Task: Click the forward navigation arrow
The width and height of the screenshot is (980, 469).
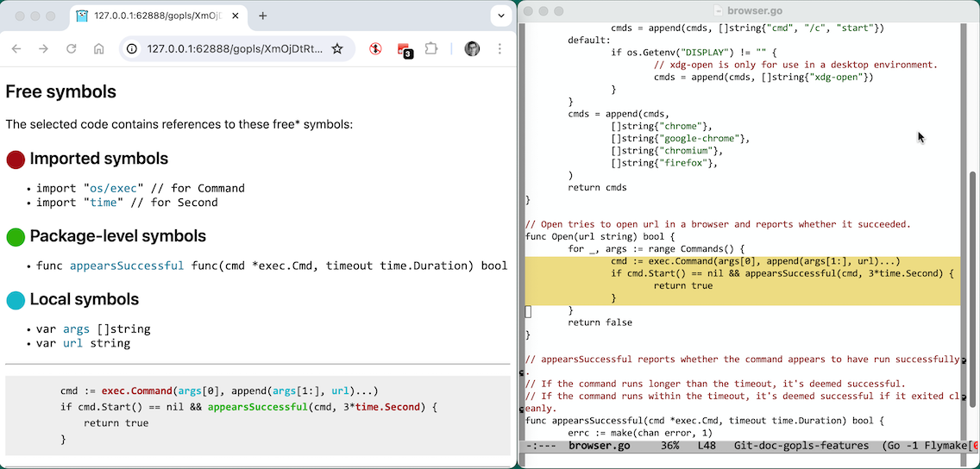Action: pyautogui.click(x=44, y=49)
